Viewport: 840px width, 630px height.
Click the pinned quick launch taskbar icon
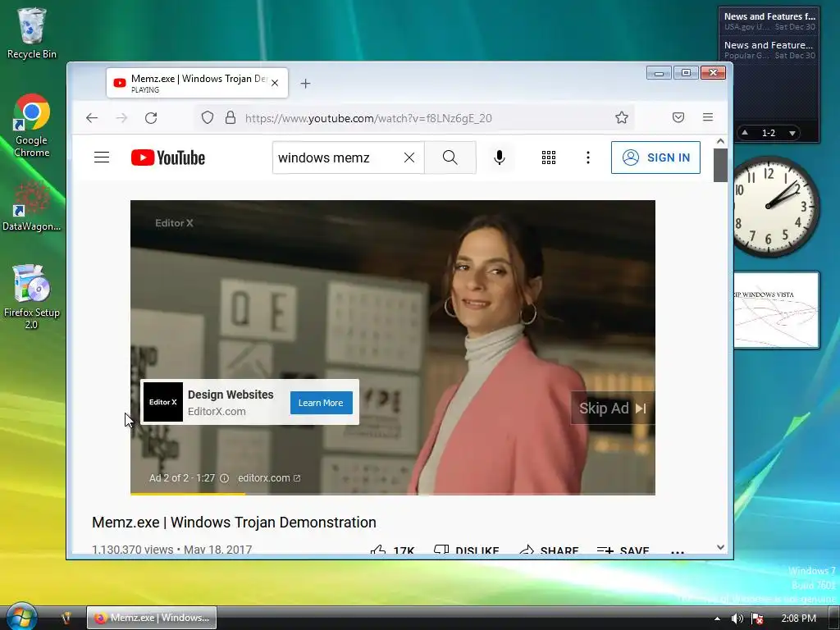tap(66, 618)
